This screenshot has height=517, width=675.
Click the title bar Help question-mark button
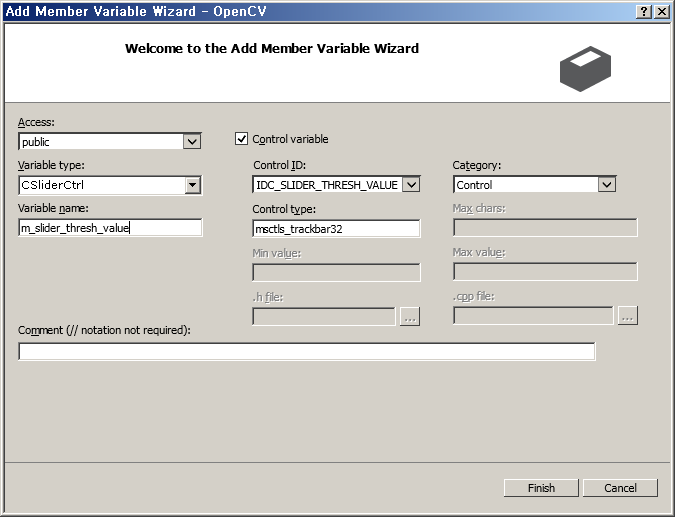(644, 11)
